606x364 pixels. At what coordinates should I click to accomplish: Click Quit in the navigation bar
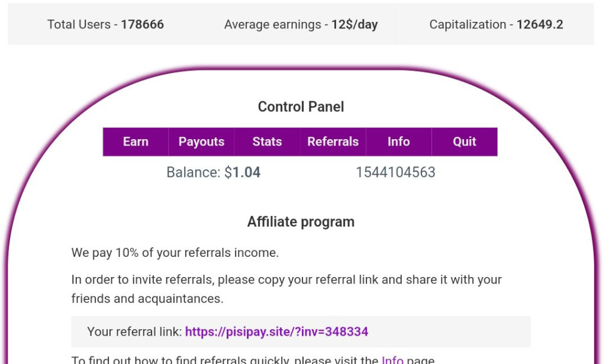point(464,141)
